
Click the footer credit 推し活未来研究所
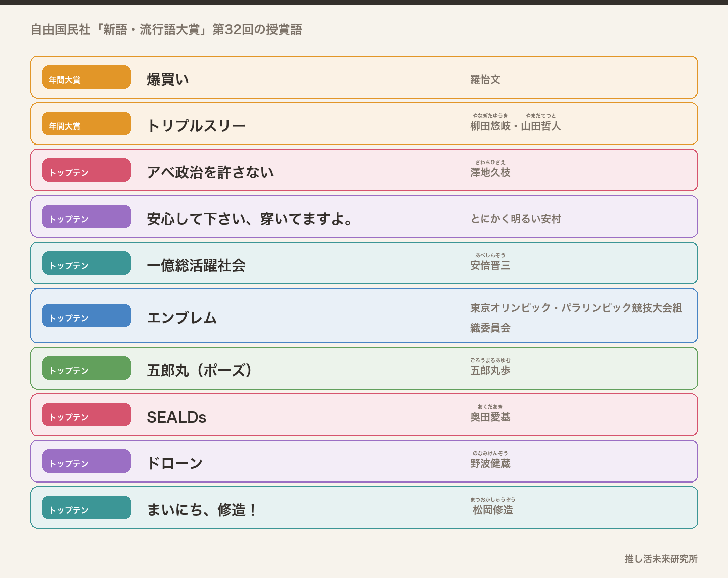tap(661, 559)
